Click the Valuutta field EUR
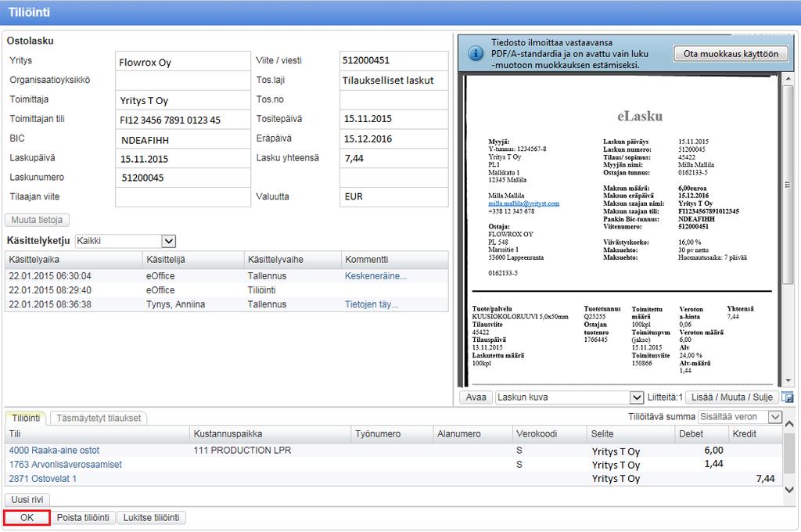The height and width of the screenshot is (532, 801). 394,197
